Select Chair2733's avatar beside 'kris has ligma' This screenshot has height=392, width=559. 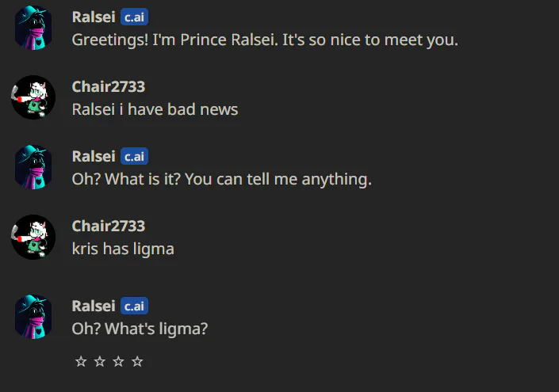(x=33, y=237)
